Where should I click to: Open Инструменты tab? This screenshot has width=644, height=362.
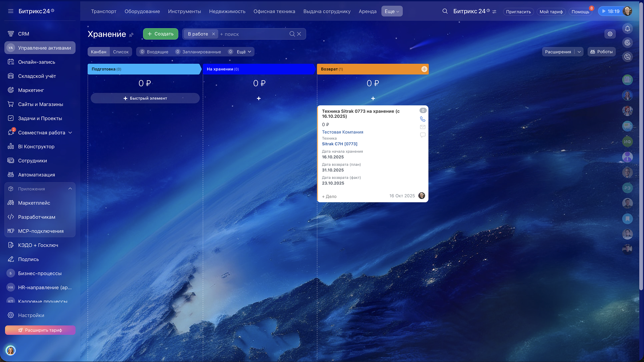coord(185,11)
